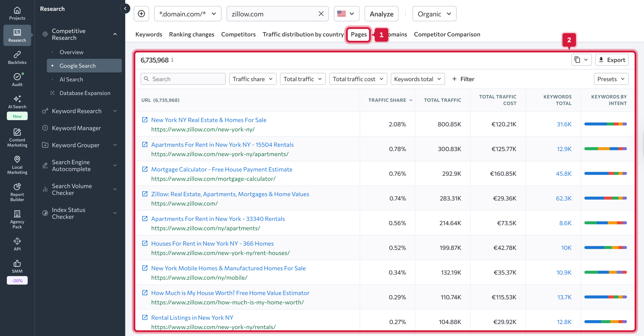The width and height of the screenshot is (644, 336).
Task: Click the Local Marketing pin icon
Action: click(17, 159)
